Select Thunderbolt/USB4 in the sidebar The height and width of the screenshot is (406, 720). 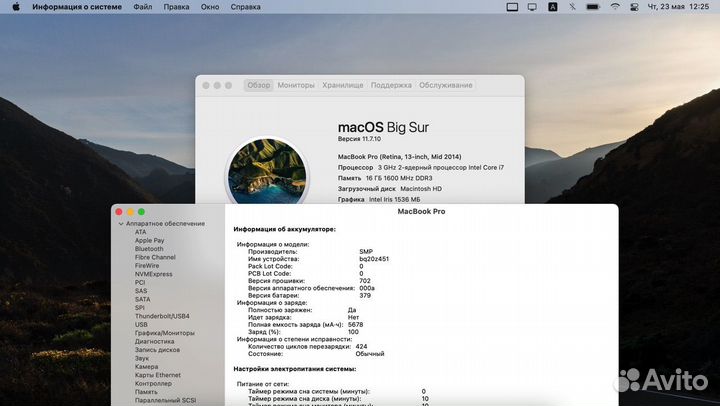pos(162,316)
